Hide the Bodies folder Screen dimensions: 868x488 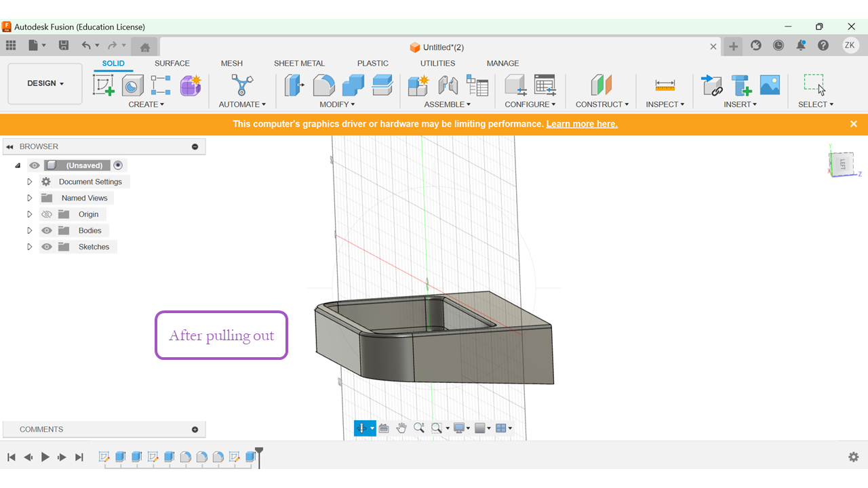tap(47, 230)
